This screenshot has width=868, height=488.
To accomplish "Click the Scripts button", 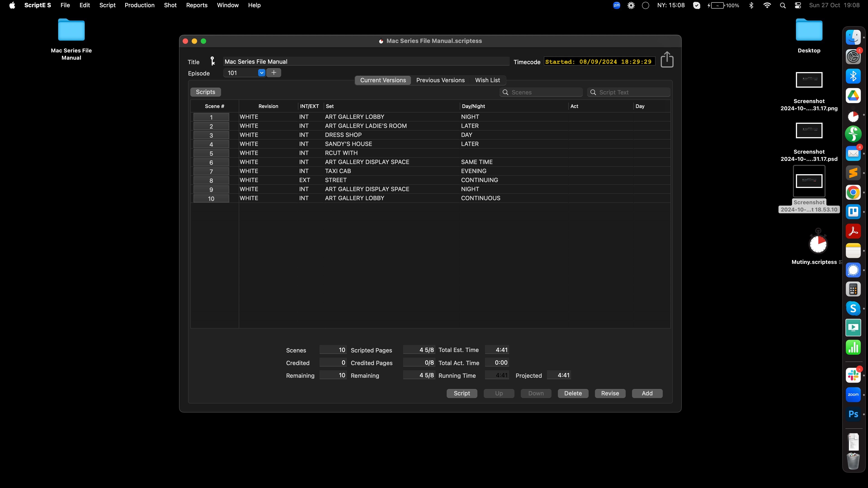I will pyautogui.click(x=205, y=92).
